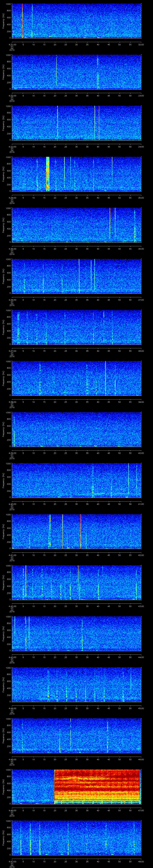153x868 pixels.
Task: Open the spectrogram panel starting at 4:36:00
Action: pos(76,276)
